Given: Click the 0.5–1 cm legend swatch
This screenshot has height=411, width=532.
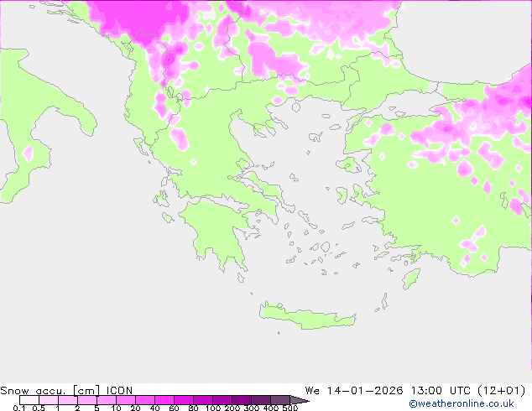Looking at the screenshot, I should click(49, 400).
